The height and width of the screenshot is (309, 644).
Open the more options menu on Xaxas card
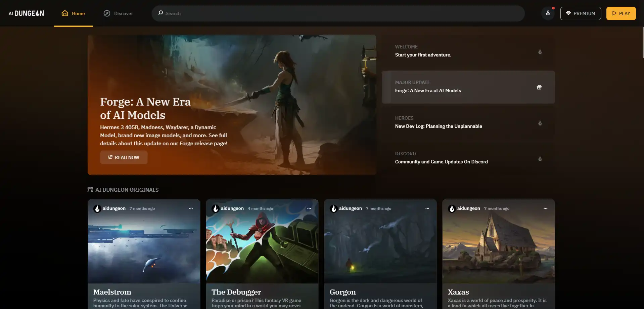point(546,208)
